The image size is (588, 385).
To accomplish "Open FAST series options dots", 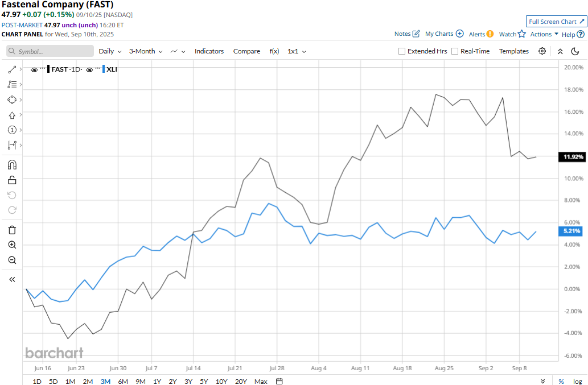I will pyautogui.click(x=42, y=68).
